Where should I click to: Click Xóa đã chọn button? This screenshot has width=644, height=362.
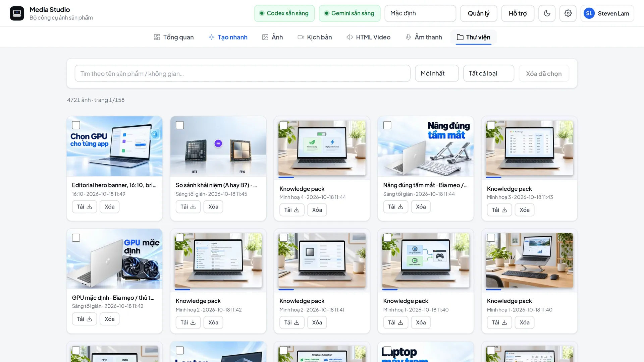tap(544, 73)
